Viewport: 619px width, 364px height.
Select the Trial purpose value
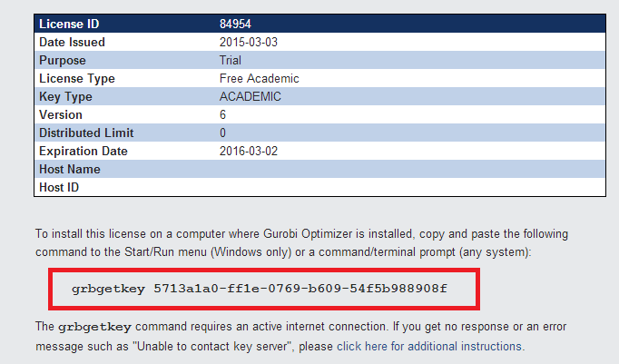(231, 60)
